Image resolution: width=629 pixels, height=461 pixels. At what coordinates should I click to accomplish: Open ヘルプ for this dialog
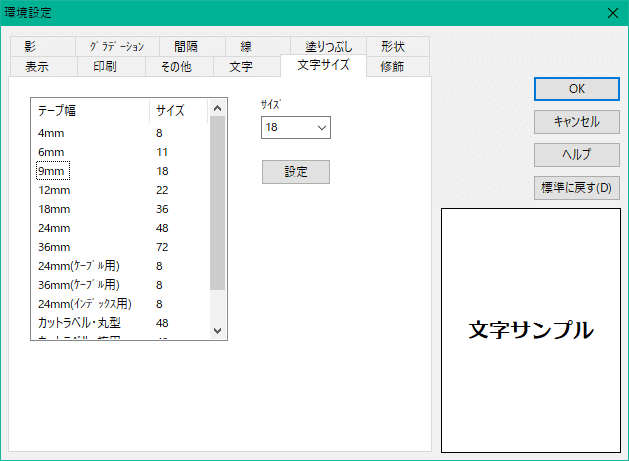click(x=576, y=155)
